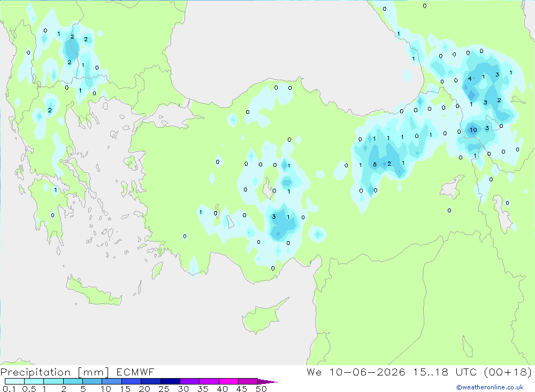Click the '5' precipitation value on the map
The width and height of the screenshot is (535, 392).
[x=374, y=164]
